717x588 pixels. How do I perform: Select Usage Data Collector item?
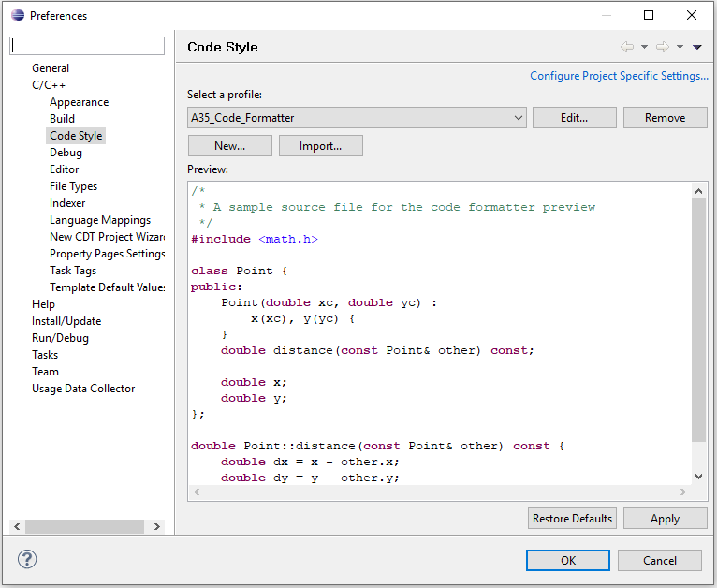(x=83, y=389)
